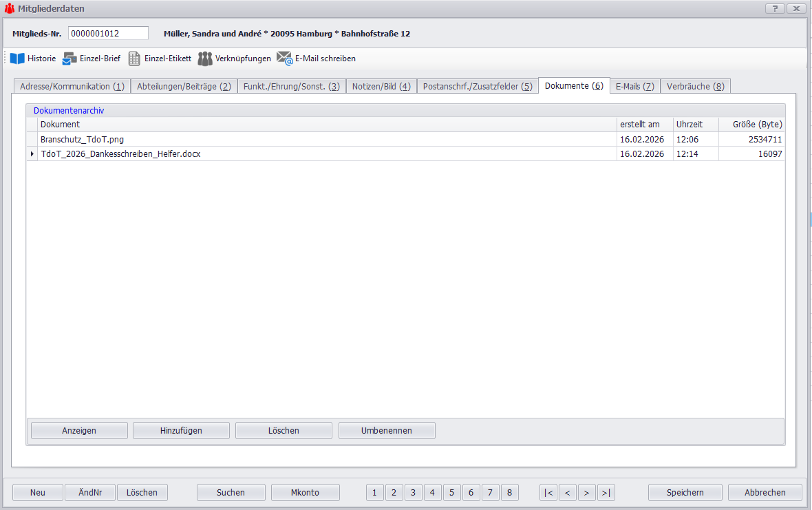Click the Einzel-Brief letter icon
812x510 pixels.
click(70, 59)
